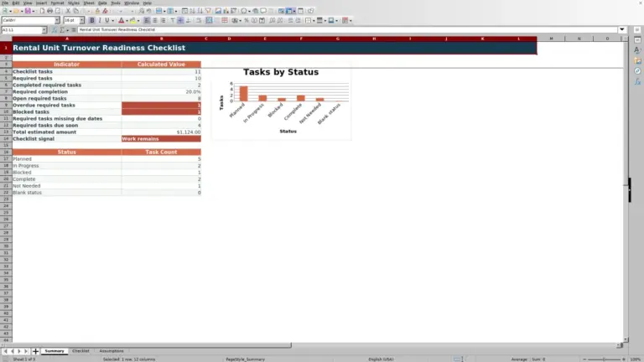Screen dimensions: 644x362
Task: Click the zoom out minus button
Action: click(584, 359)
